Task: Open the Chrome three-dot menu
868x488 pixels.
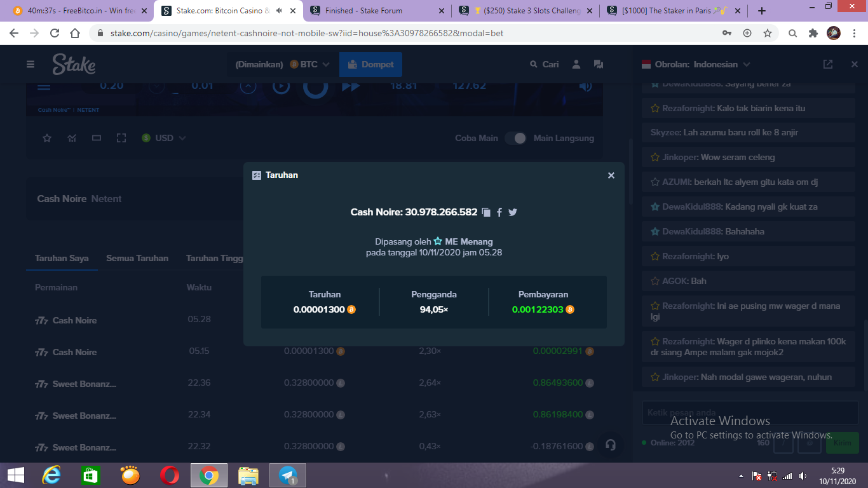Action: point(855,33)
